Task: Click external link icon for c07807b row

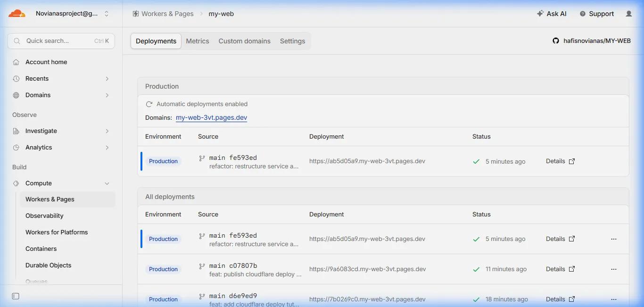Action: click(x=572, y=269)
